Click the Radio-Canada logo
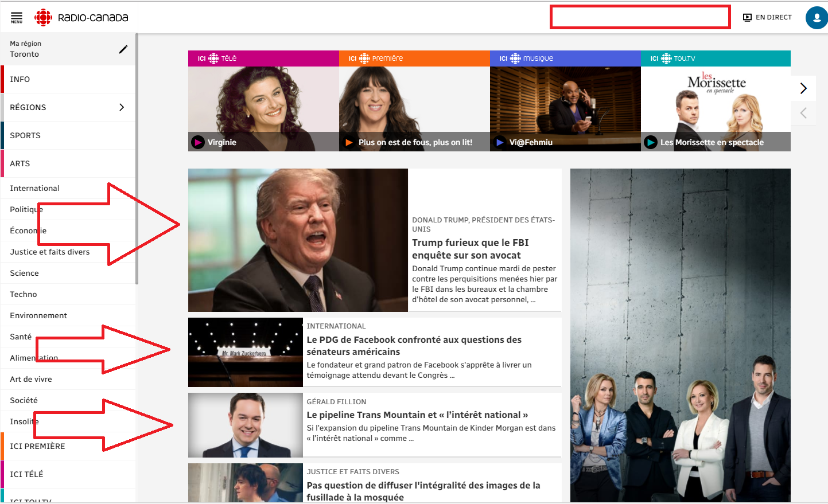The height and width of the screenshot is (504, 828). coord(81,18)
